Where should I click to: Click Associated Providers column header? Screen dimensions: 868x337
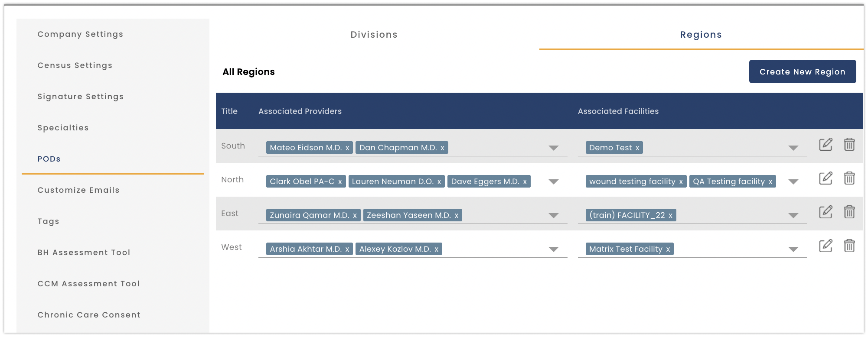coord(300,111)
